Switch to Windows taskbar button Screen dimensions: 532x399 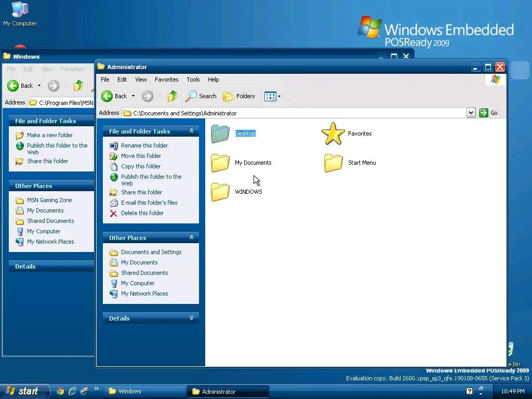coord(144,391)
